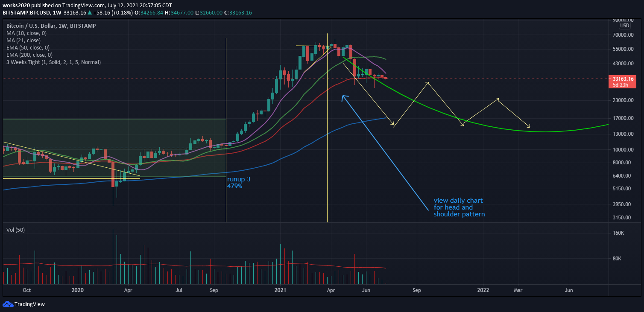The width and height of the screenshot is (644, 312).
Task: Select the Mar label on time axis
Action: click(x=518, y=290)
